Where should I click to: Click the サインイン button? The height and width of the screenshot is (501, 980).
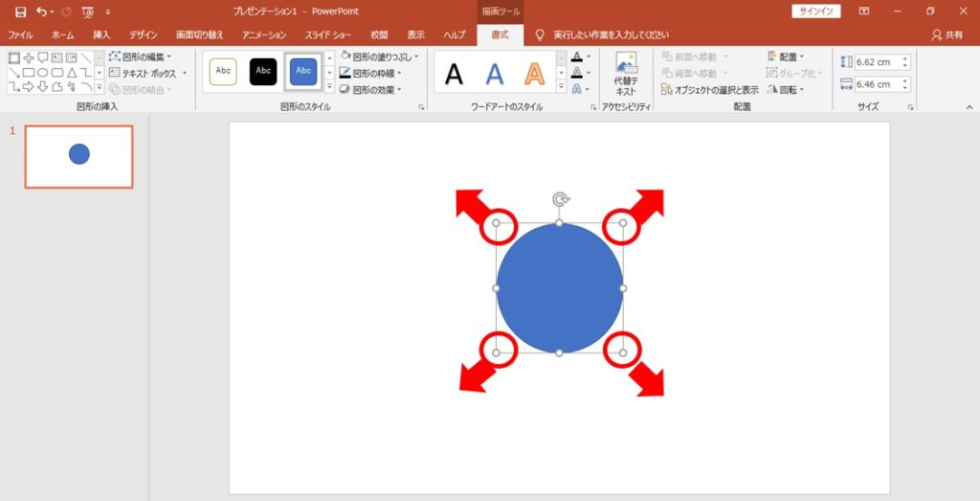pyautogui.click(x=815, y=11)
